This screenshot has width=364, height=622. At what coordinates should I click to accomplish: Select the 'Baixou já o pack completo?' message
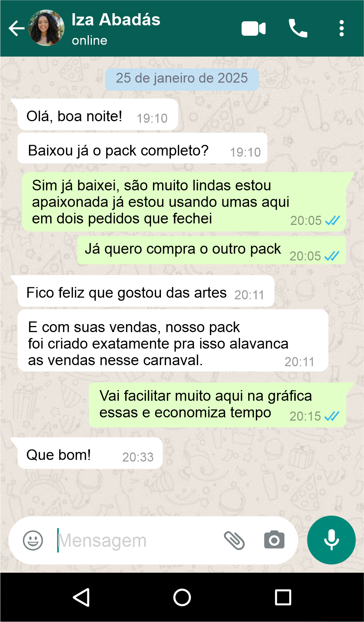point(142,148)
